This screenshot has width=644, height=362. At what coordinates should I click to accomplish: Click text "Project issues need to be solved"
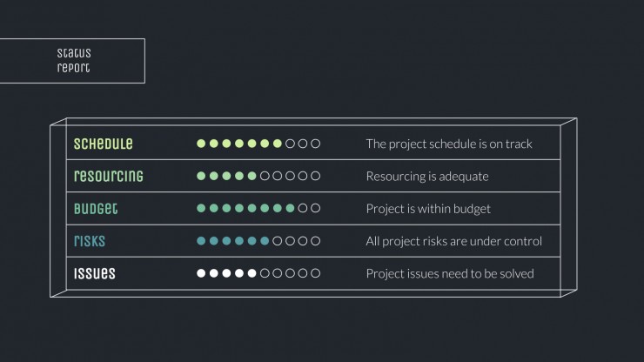[450, 273]
